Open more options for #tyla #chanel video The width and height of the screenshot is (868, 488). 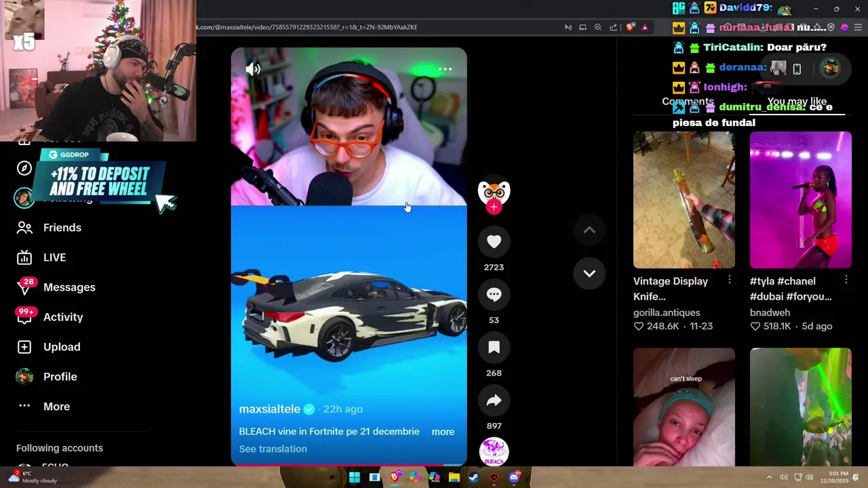pos(846,280)
